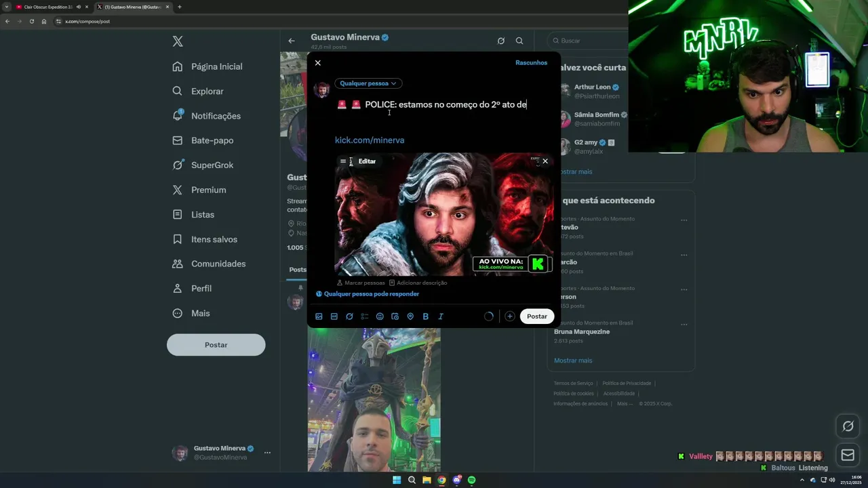
Task: Open Comunidades in sidebar
Action: [x=209, y=264]
